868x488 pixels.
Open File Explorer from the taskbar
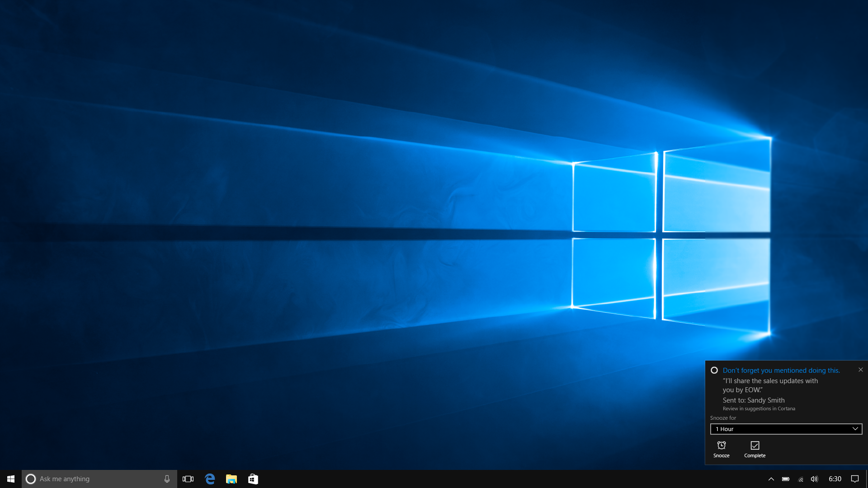point(231,479)
